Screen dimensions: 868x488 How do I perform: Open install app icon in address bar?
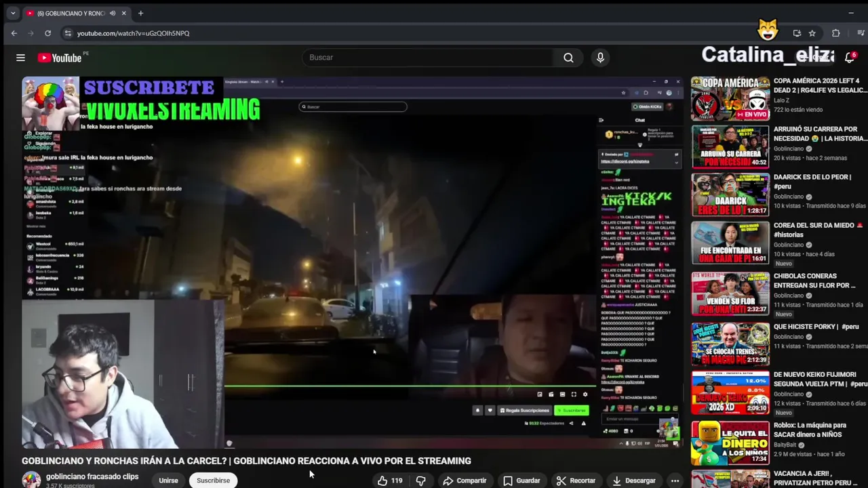(x=797, y=33)
